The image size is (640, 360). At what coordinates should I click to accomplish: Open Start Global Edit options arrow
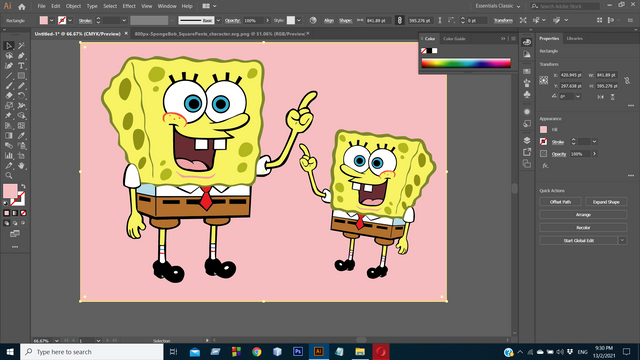tap(622, 240)
